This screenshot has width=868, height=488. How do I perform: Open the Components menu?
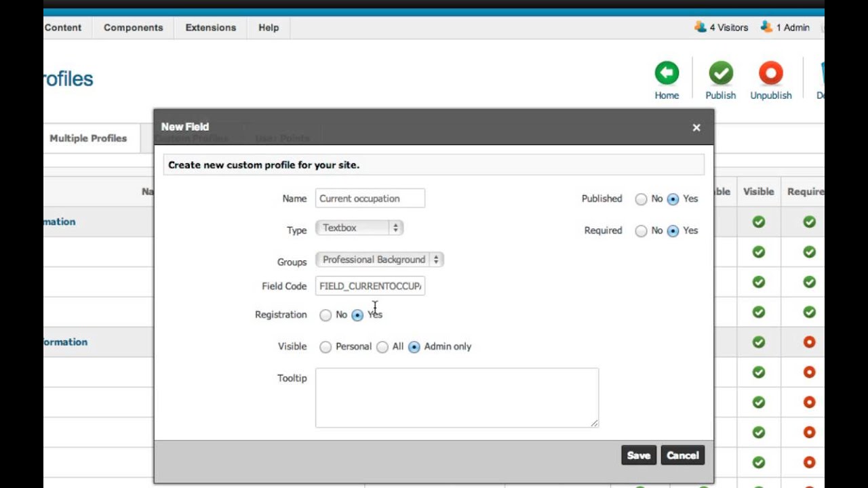click(134, 28)
